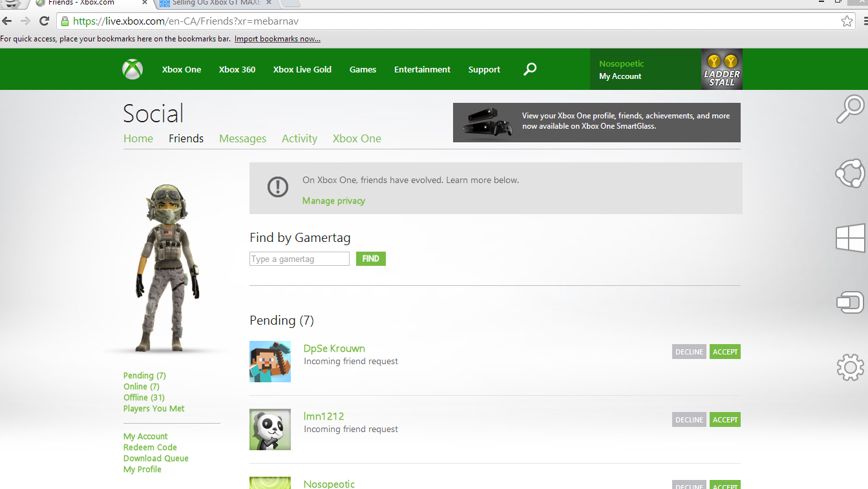Click the browser Forward arrow

coord(26,21)
